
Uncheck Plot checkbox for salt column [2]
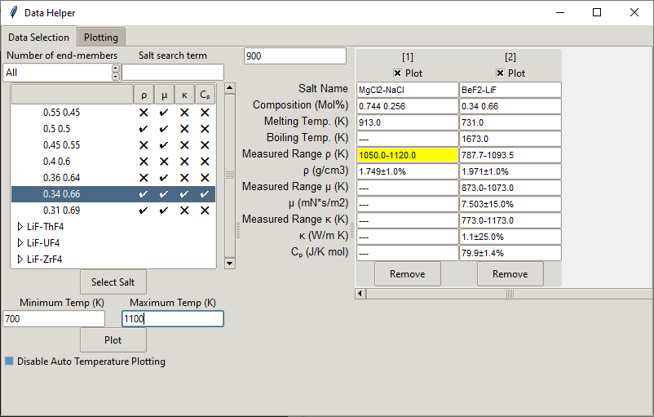(x=501, y=73)
